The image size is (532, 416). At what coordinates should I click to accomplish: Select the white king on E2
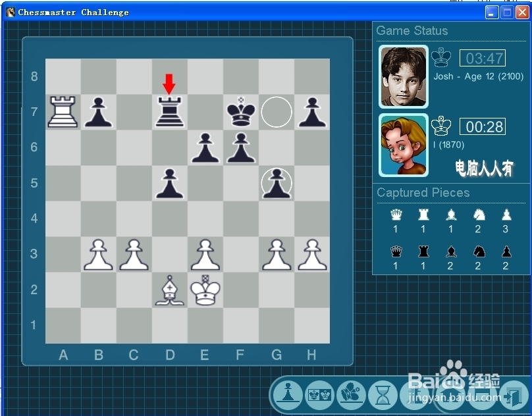tap(205, 290)
